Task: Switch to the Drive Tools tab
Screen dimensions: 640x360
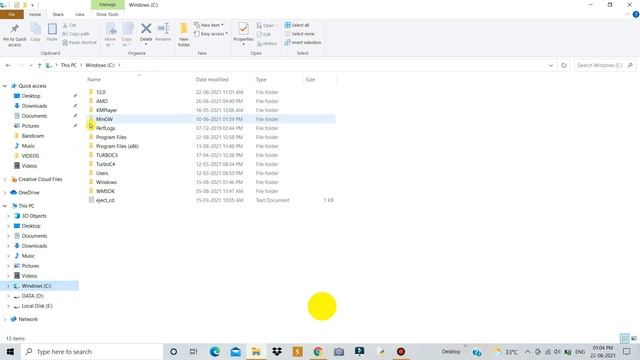Action: [107, 14]
